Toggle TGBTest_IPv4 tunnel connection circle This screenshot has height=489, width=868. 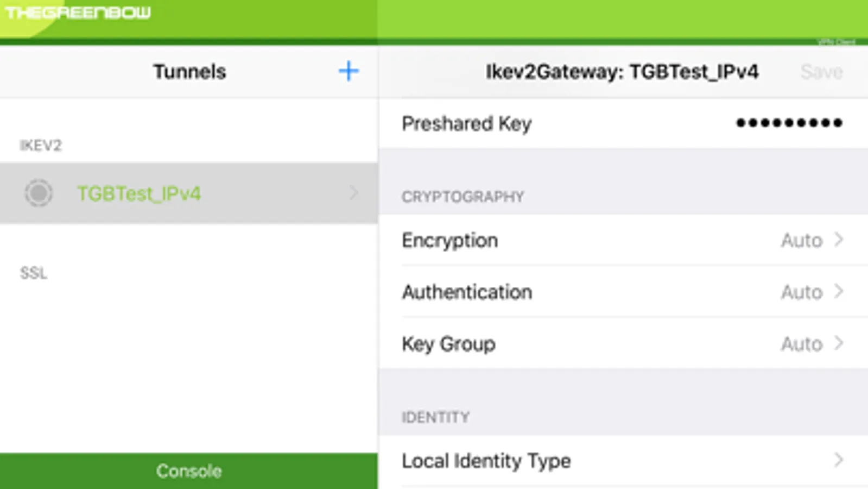(x=39, y=193)
